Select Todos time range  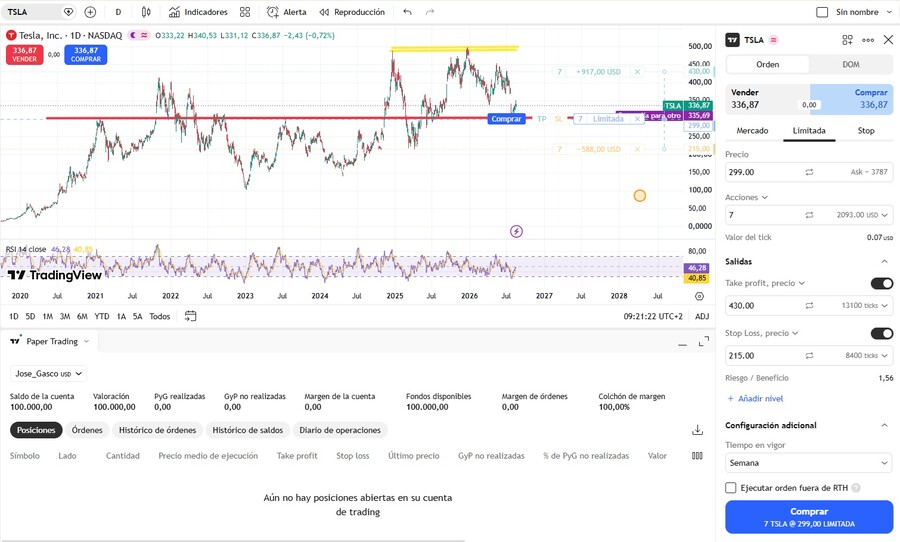tap(160, 316)
